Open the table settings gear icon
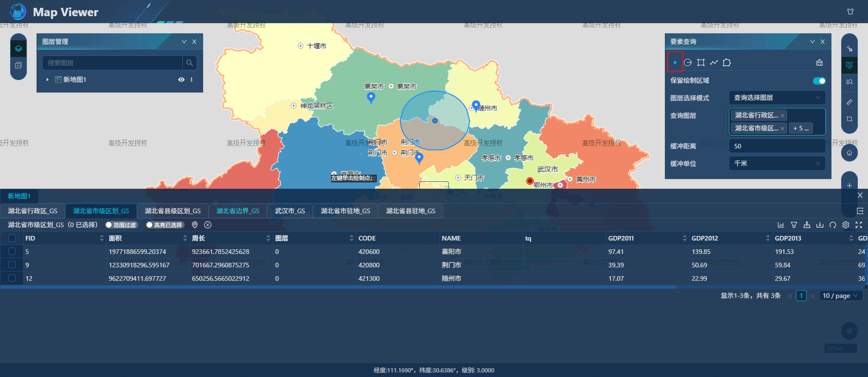This screenshot has height=377, width=868. point(846,225)
